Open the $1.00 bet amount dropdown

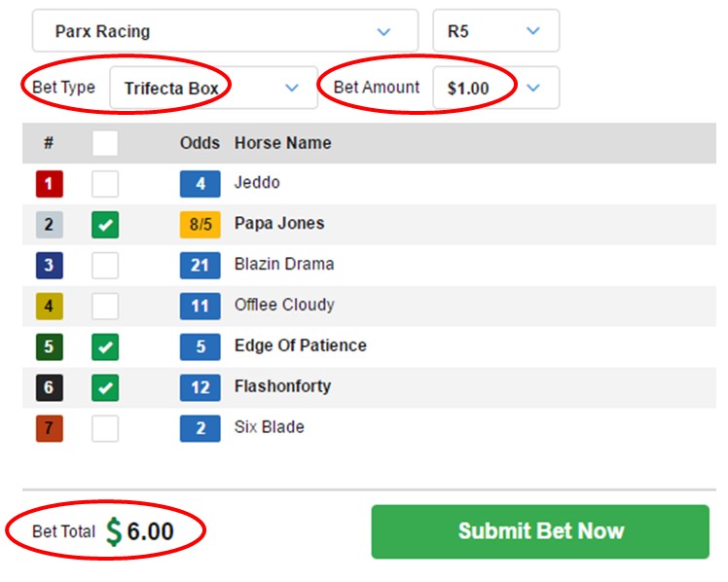(x=495, y=88)
